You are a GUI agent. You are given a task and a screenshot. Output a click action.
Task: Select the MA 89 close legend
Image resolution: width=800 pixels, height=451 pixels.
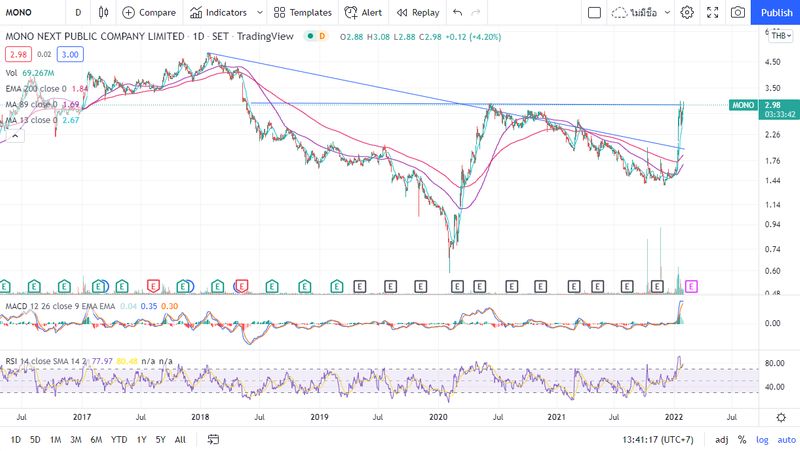[x=42, y=105]
